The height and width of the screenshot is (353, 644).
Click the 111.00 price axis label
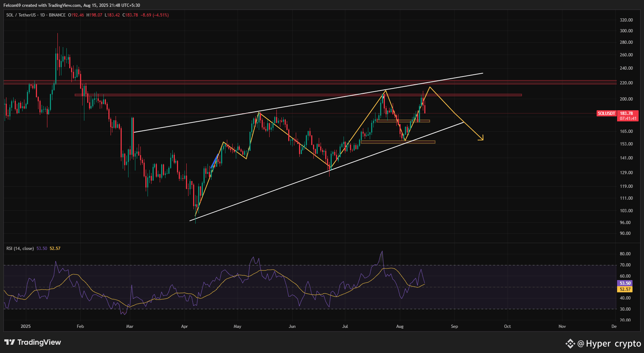coord(626,198)
